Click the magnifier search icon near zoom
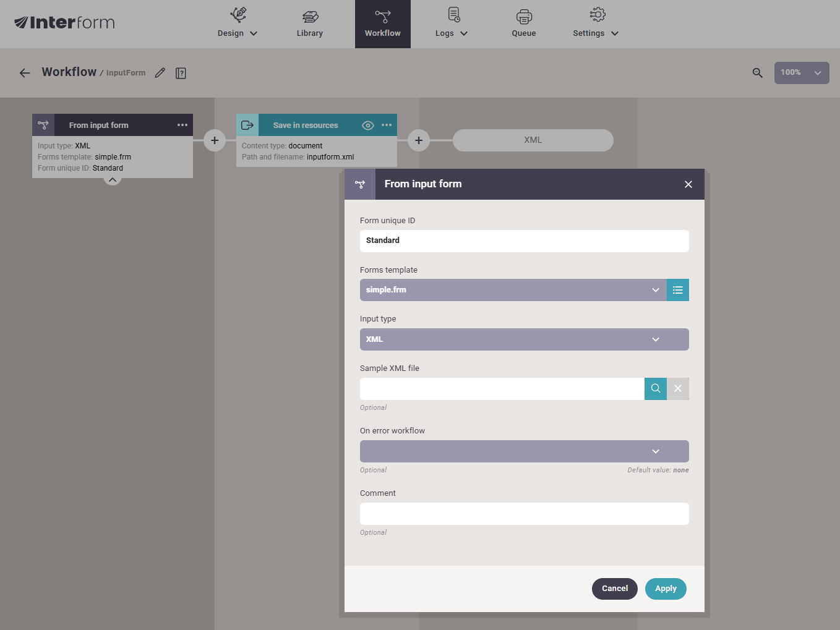Screen dimensions: 840x630 coord(757,73)
